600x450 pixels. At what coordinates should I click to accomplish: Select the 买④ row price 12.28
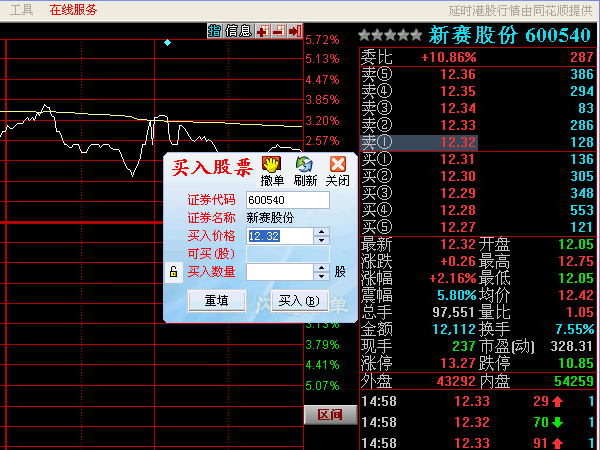(458, 210)
